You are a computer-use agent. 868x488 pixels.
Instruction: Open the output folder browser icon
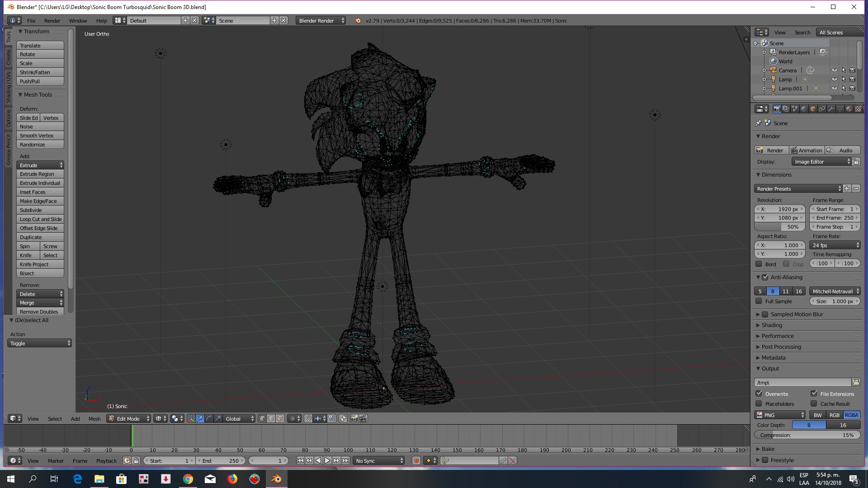pyautogui.click(x=856, y=382)
